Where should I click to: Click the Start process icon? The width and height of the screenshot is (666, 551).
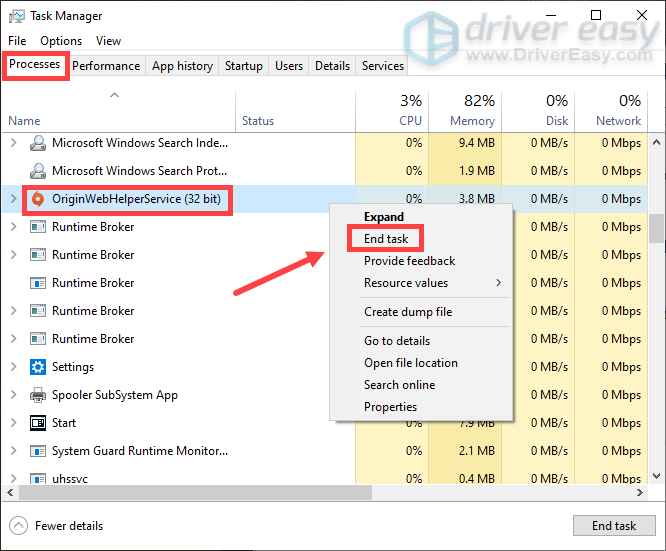(x=38, y=423)
